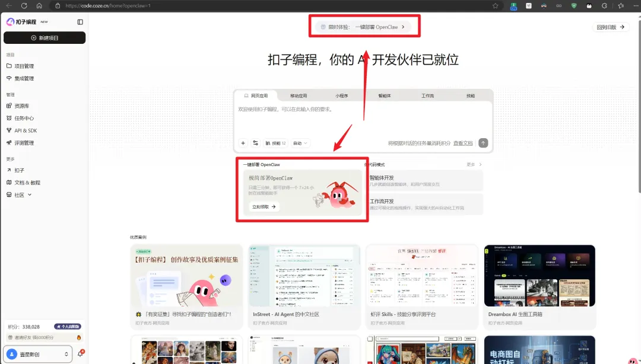Screen dimensions: 641x364
Task: Open notifications with the bell icon
Action: [81, 354]
